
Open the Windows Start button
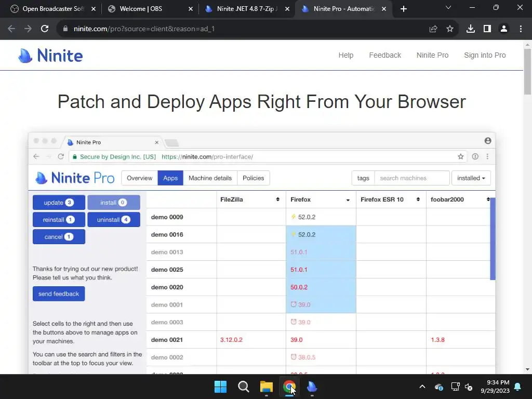[x=220, y=387]
